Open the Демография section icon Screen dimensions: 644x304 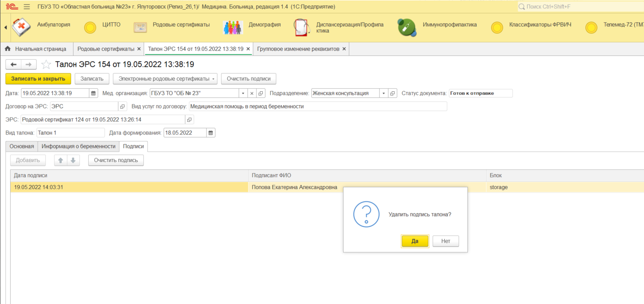(x=233, y=27)
